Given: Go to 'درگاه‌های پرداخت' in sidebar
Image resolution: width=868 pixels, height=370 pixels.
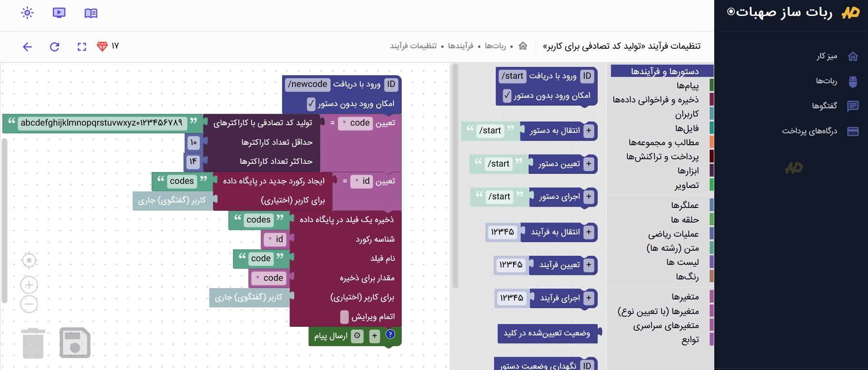Looking at the screenshot, I should click(809, 131).
